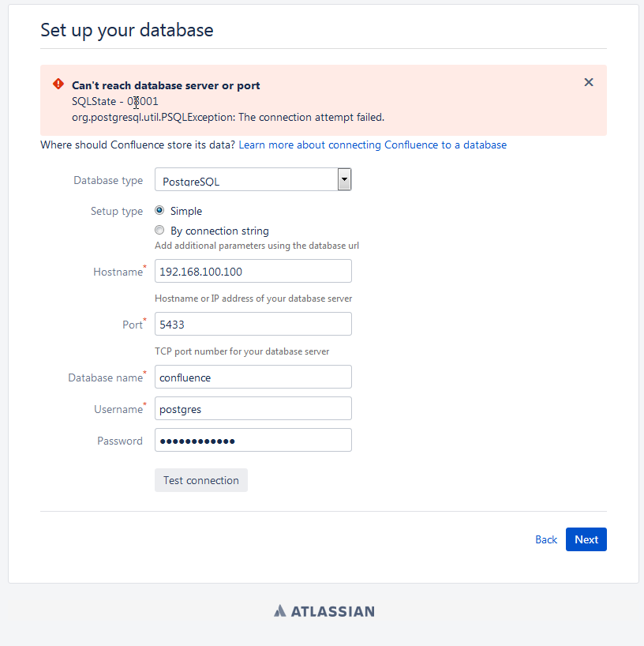Click the Password input field

tap(253, 440)
